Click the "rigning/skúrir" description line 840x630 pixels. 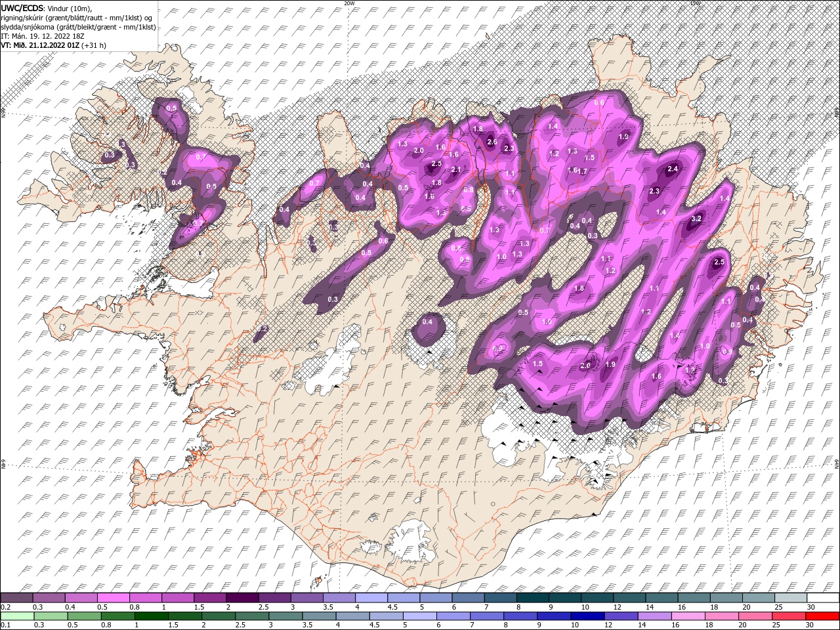coord(77,18)
